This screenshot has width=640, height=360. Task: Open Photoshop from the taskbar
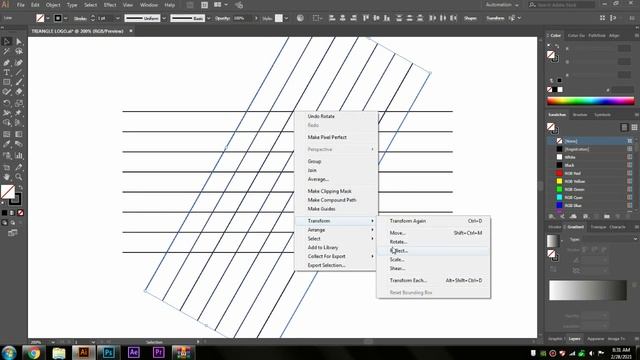(x=109, y=352)
